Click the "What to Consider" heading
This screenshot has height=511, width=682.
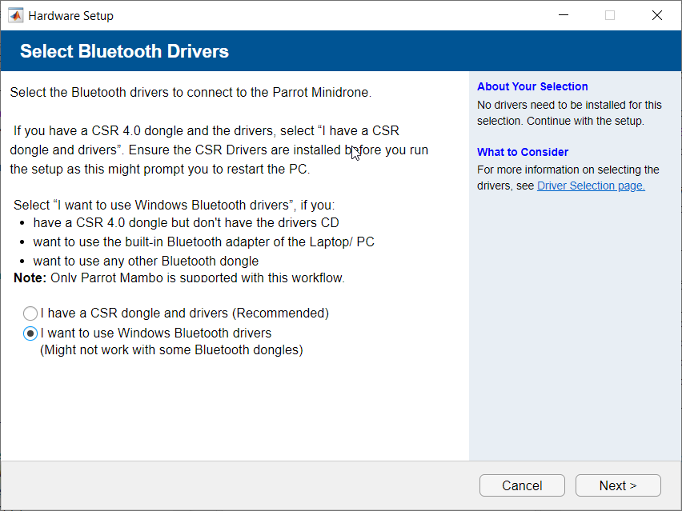point(523,152)
